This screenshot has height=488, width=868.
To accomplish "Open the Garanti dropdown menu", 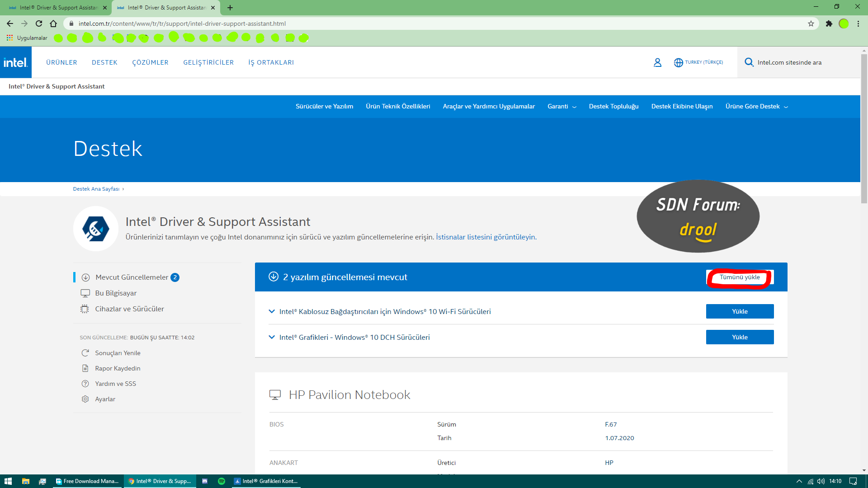I will (x=561, y=107).
